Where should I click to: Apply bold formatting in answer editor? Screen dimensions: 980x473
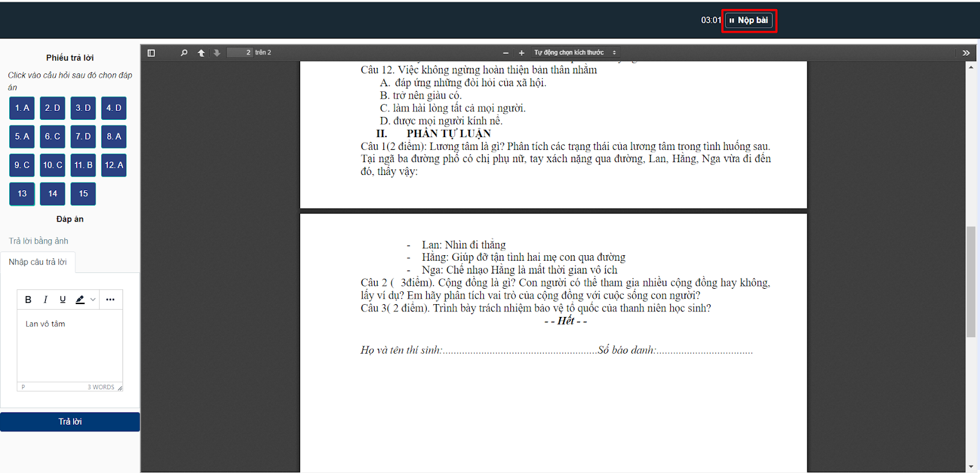pos(28,300)
